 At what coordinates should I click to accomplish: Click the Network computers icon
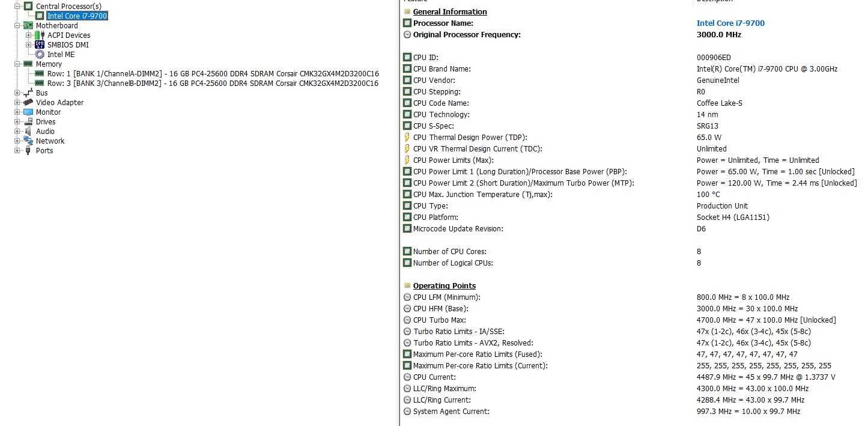pyautogui.click(x=28, y=141)
